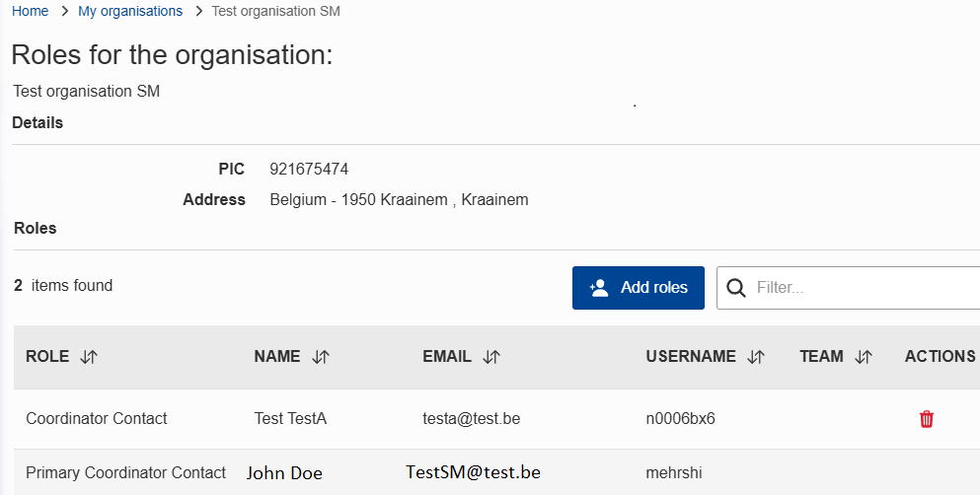Sort table by Role column arrows
Viewport: 980px width, 495px height.
[x=89, y=357]
